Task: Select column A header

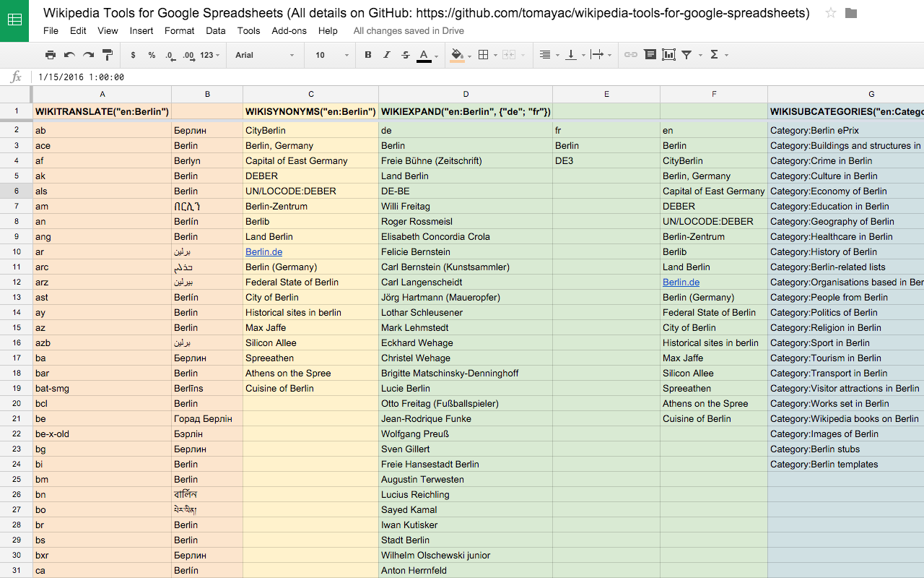Action: [x=102, y=94]
